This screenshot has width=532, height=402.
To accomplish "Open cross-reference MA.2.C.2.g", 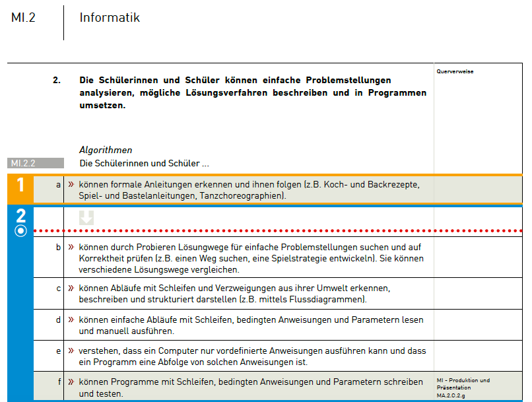I will [x=451, y=395].
